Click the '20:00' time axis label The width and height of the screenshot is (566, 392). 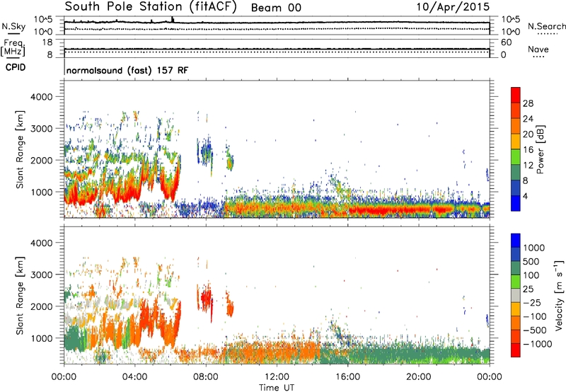419,377
